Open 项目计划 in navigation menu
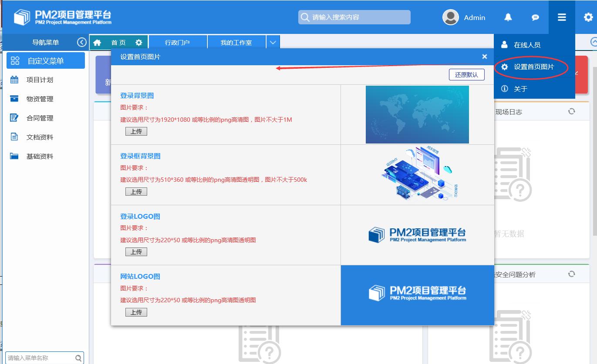The width and height of the screenshot is (597, 364). coord(40,80)
